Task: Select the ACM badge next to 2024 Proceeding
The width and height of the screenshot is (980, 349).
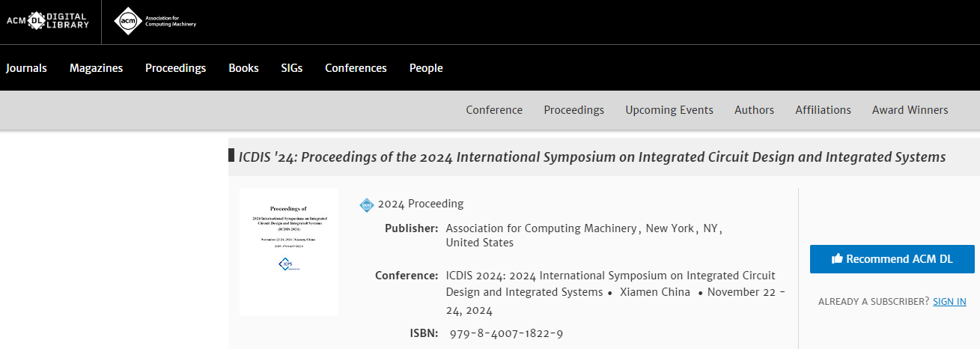Action: tap(366, 204)
